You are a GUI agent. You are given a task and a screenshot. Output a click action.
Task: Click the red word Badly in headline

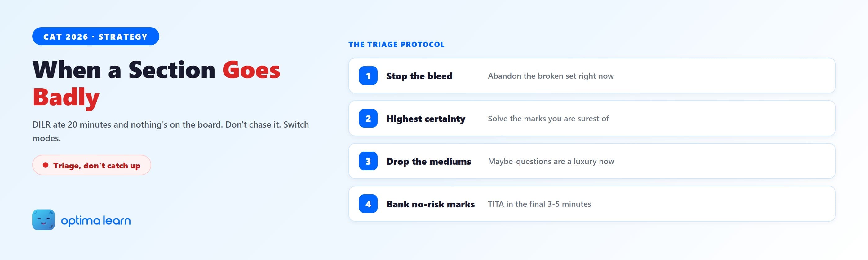[x=66, y=97]
